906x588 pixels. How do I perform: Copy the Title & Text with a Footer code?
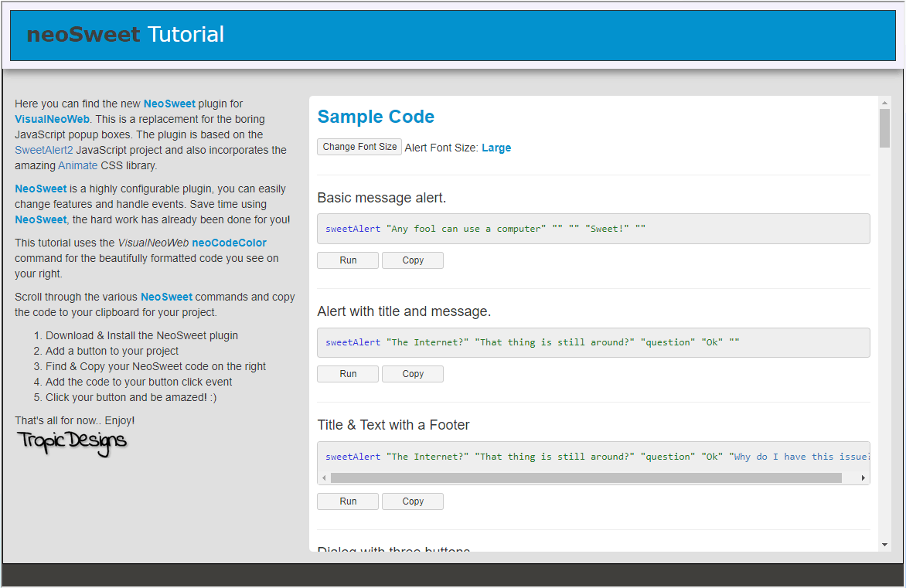[413, 501]
